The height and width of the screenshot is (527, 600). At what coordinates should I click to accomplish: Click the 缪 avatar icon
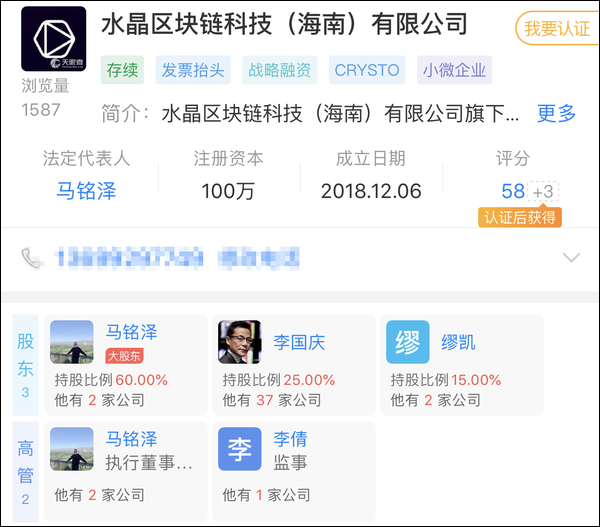(x=408, y=342)
